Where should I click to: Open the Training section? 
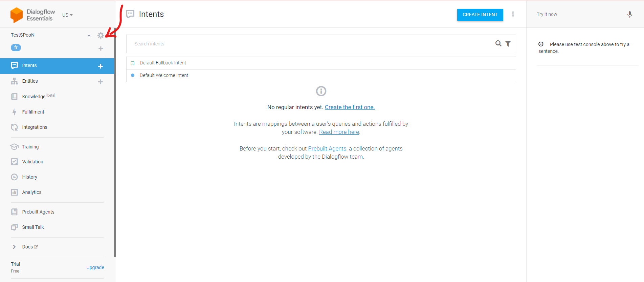point(30,147)
